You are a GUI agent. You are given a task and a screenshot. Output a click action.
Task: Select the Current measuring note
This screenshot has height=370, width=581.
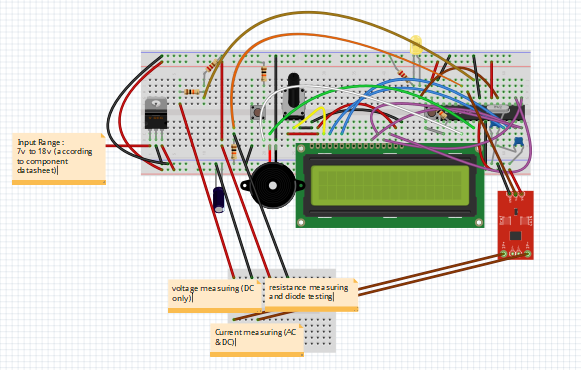257,340
